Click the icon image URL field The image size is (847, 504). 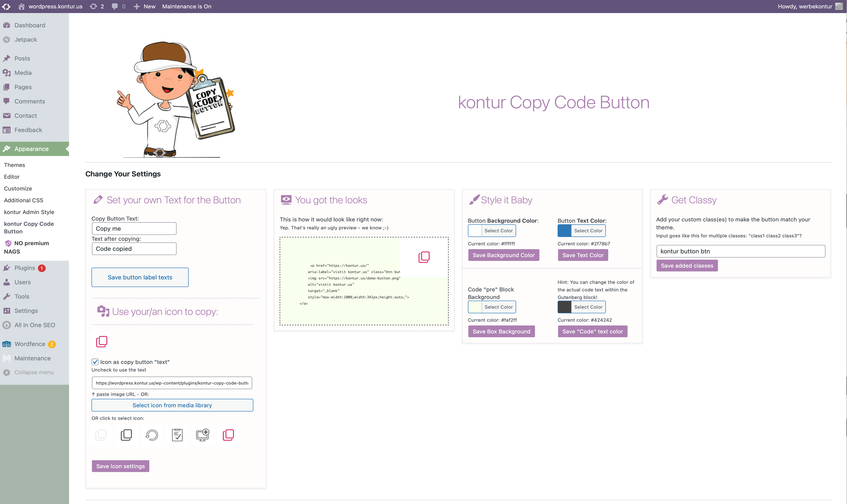click(x=172, y=383)
